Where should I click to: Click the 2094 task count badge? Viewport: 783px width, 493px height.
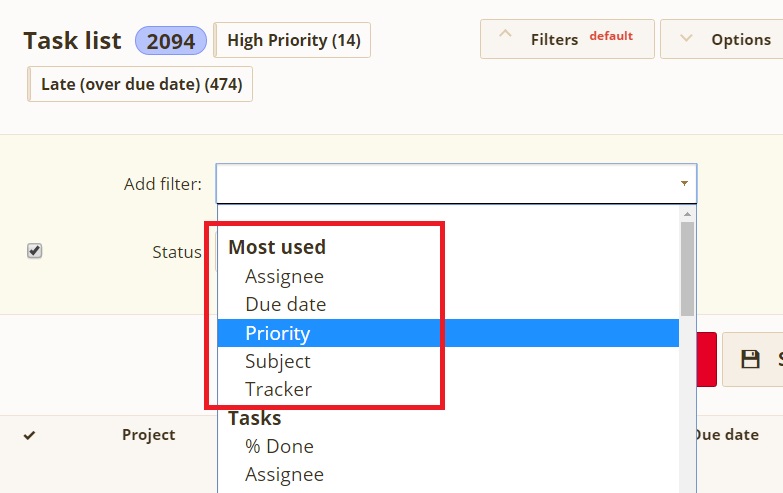coord(171,41)
